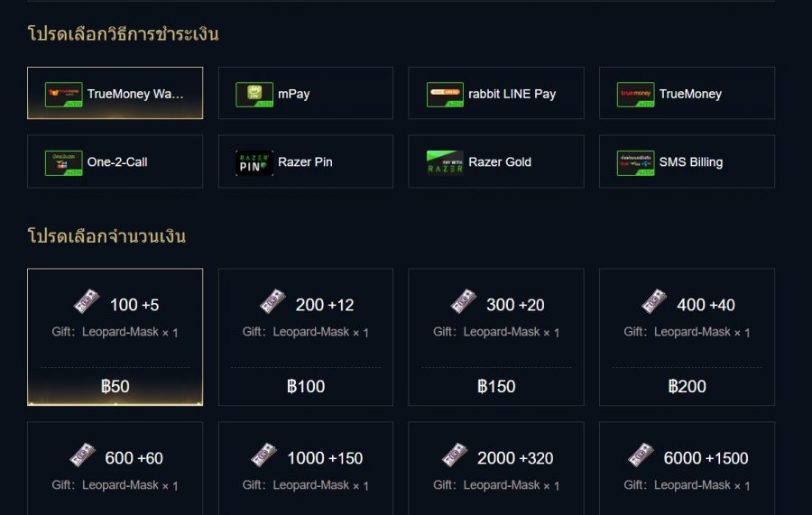This screenshot has height=515, width=812.
Task: Click the mPay logo icon
Action: click(254, 94)
